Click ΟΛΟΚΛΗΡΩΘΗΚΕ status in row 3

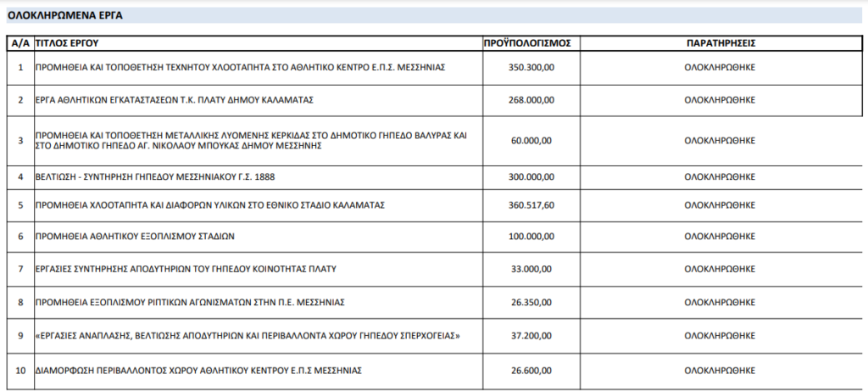pos(720,141)
